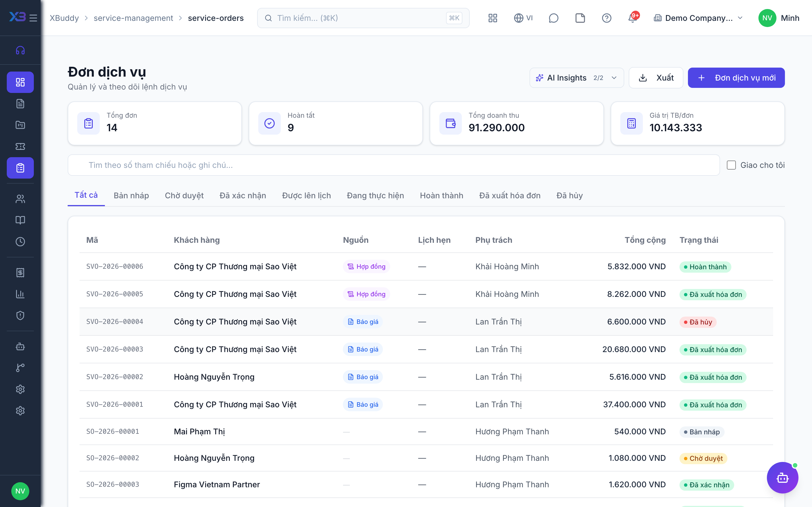Click the Xuất export button
Image resolution: width=812 pixels, height=507 pixels.
click(x=656, y=78)
